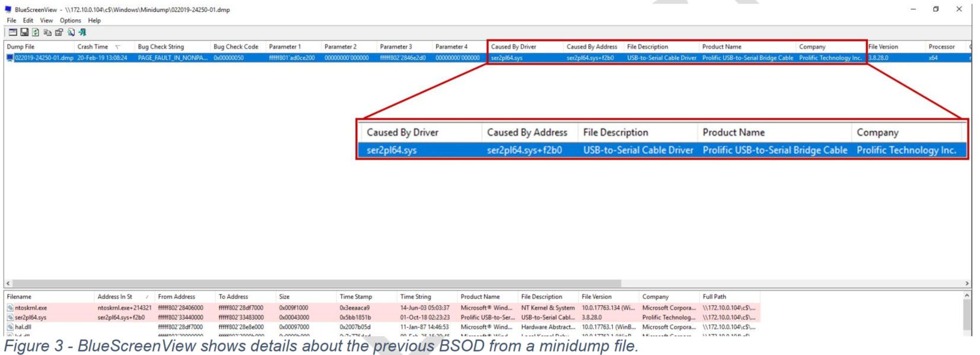Click the Copy Selected Items icon
This screenshot has width=980, height=355.
point(47,32)
